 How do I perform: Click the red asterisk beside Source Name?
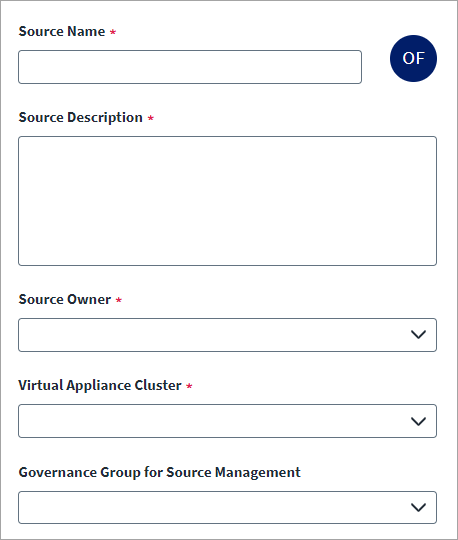click(x=113, y=32)
